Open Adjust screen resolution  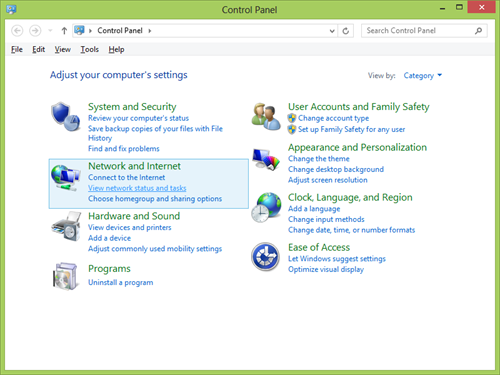(328, 180)
